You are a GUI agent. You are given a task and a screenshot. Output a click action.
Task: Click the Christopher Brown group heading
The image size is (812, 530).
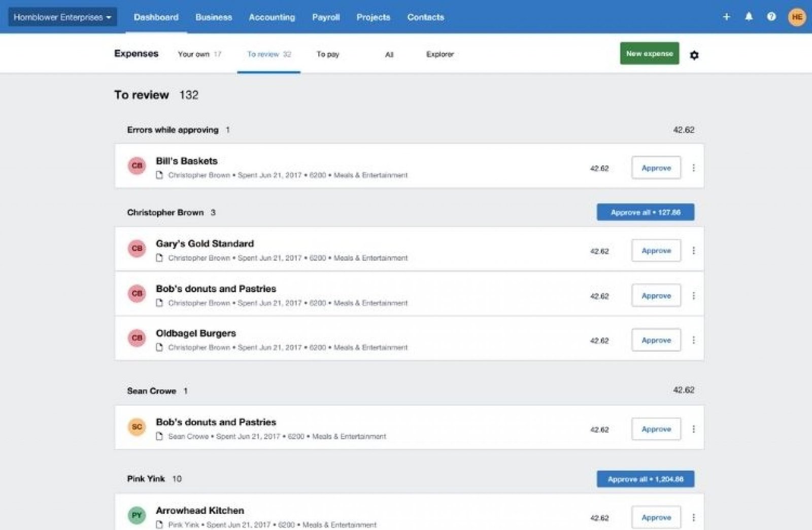(165, 213)
